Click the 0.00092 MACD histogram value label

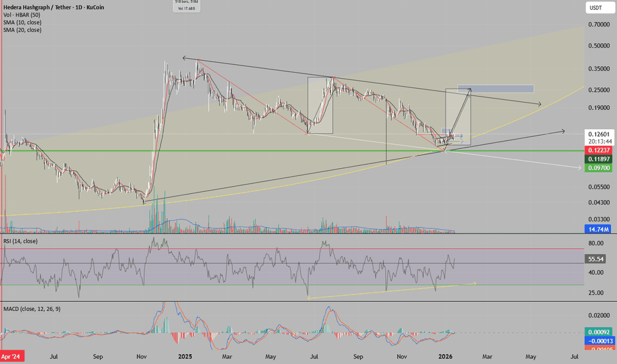click(596, 332)
